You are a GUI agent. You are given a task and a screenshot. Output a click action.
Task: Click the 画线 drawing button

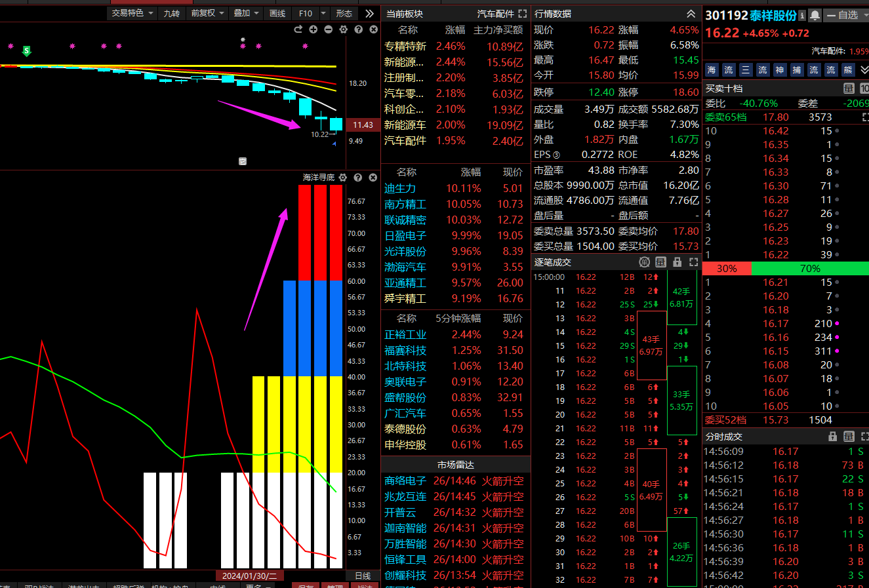277,13
